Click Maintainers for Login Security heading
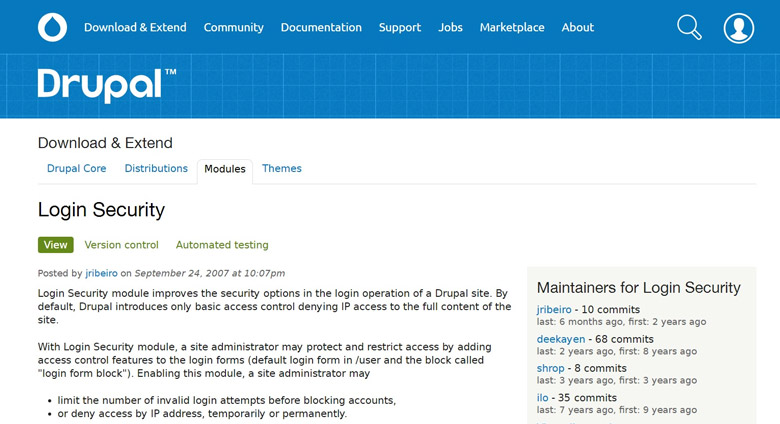The width and height of the screenshot is (780, 424). tap(639, 288)
